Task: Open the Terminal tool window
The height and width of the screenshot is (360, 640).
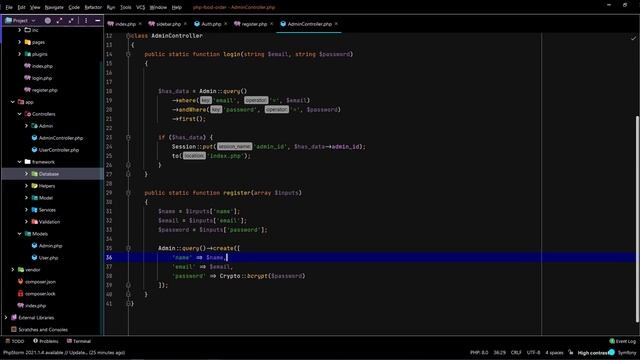Action: pyautogui.click(x=79, y=341)
